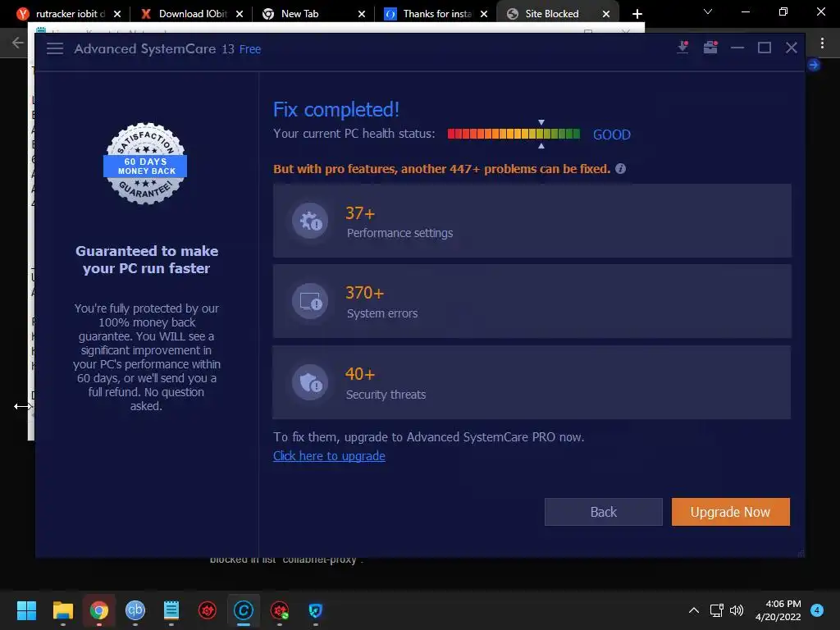Click the first red gear taskbar icon
Screen dimensions: 840x630
[208, 610]
